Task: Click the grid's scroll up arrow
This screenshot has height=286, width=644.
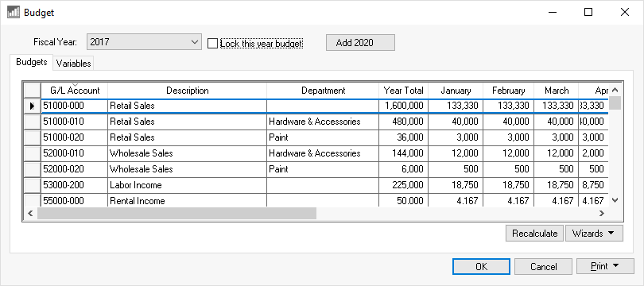Action: tap(615, 91)
